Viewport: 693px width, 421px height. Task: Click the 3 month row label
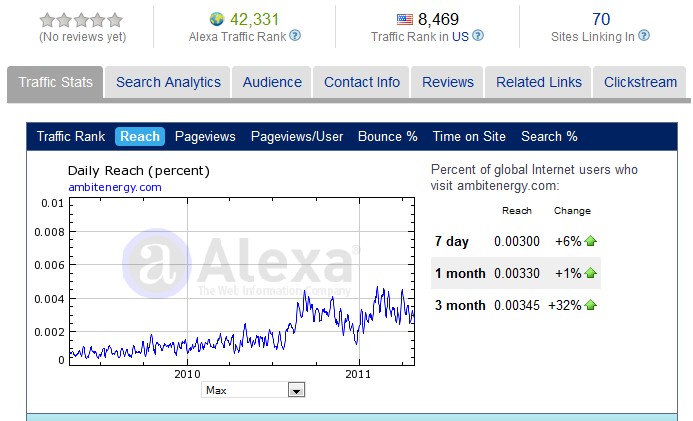pos(460,305)
